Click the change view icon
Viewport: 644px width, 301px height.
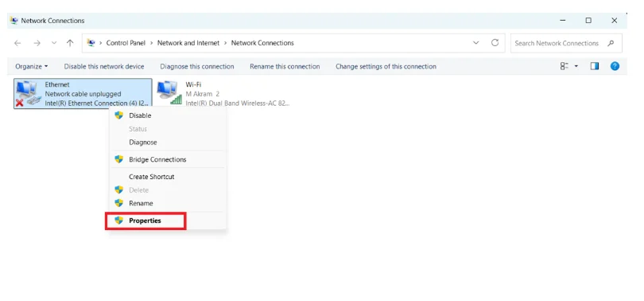point(564,66)
